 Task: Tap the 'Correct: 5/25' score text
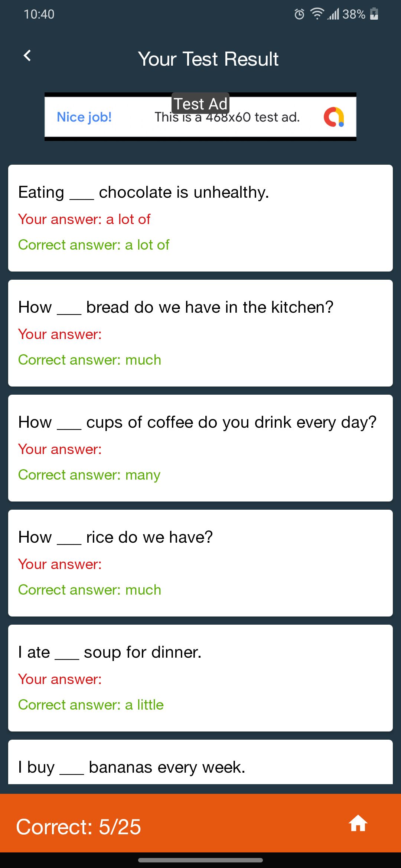coord(79,827)
